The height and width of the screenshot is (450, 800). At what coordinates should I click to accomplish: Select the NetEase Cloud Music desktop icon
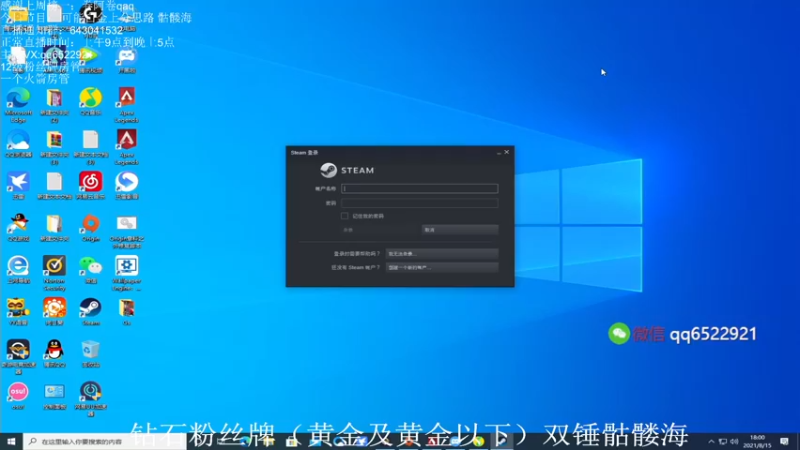click(x=90, y=185)
